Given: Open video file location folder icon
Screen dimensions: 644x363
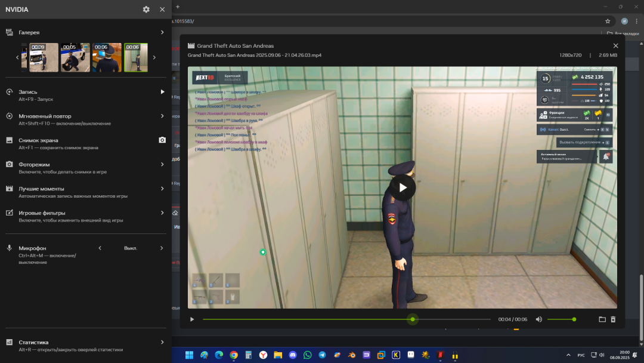Looking at the screenshot, I should [x=602, y=319].
